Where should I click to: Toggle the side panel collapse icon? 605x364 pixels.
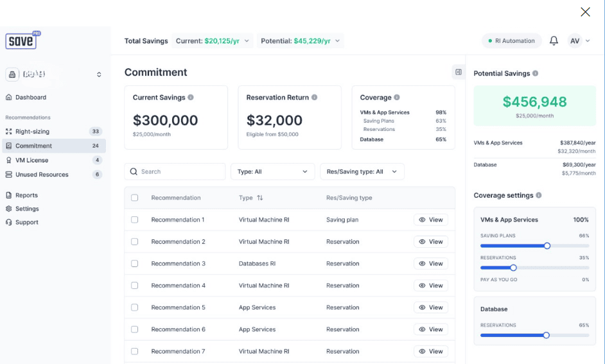pyautogui.click(x=458, y=72)
